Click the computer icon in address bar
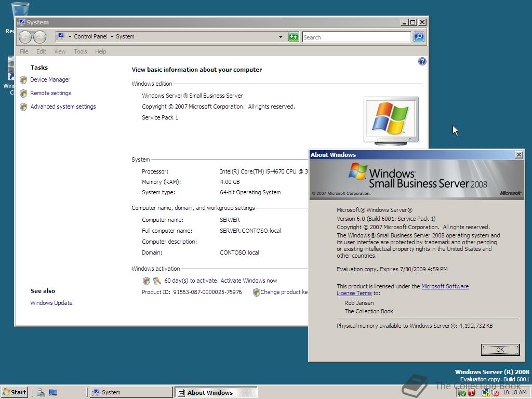The height and width of the screenshot is (399, 532). 60,36
